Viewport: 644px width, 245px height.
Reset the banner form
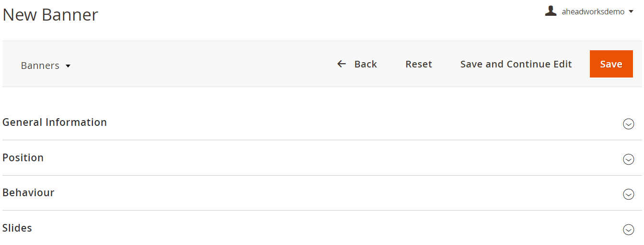[419, 64]
